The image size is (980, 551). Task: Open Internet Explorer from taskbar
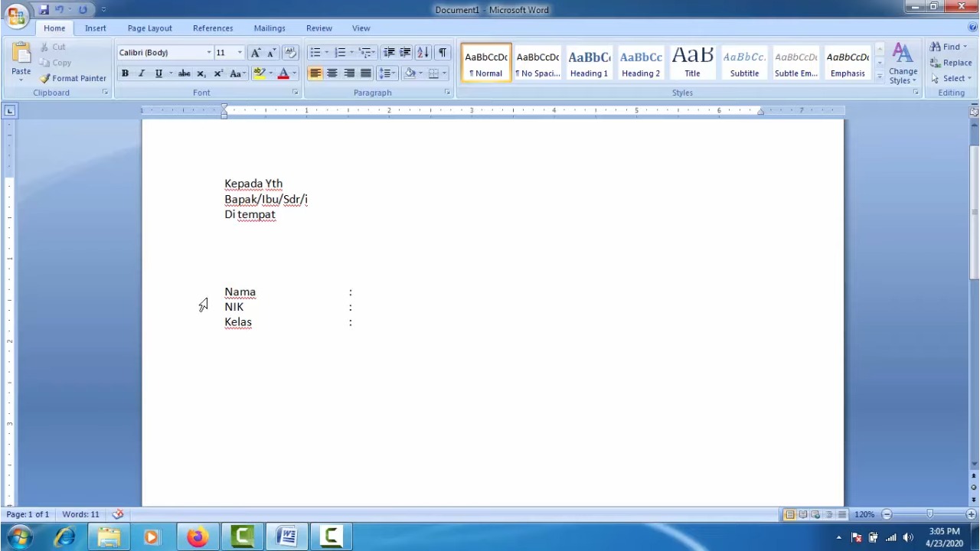[x=64, y=537]
